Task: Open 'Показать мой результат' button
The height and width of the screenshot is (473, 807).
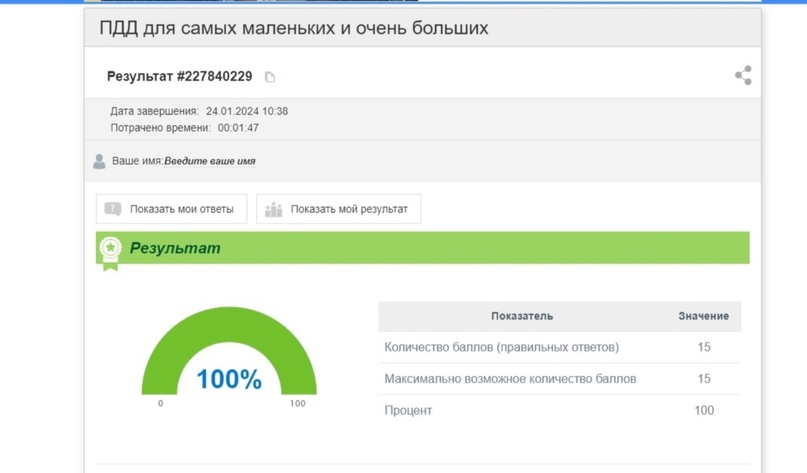Action: pos(339,209)
